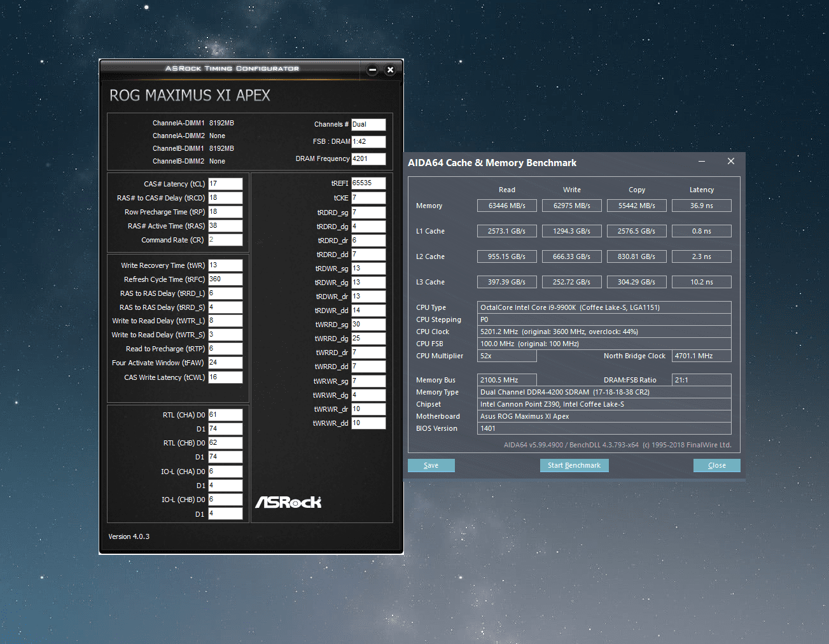This screenshot has width=829, height=644.
Task: Click the Motherboard field Asus ROG Maximus XI Apex
Action: pos(604,416)
